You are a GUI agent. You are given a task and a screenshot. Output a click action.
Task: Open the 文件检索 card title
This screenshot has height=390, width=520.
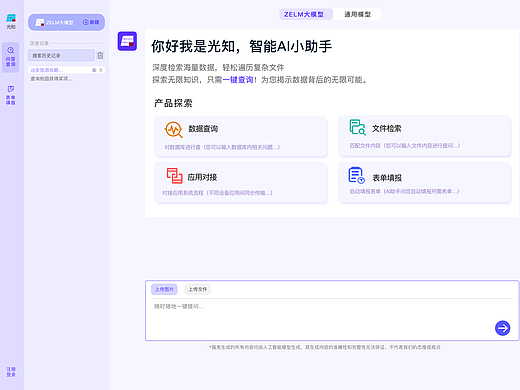(x=387, y=128)
